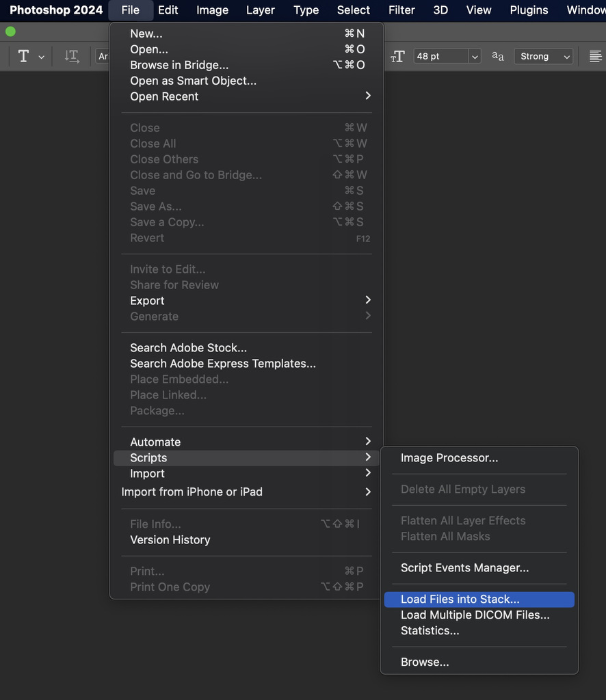Click Browse in Bridge menu item
Screen dimensions: 606x700
(179, 65)
